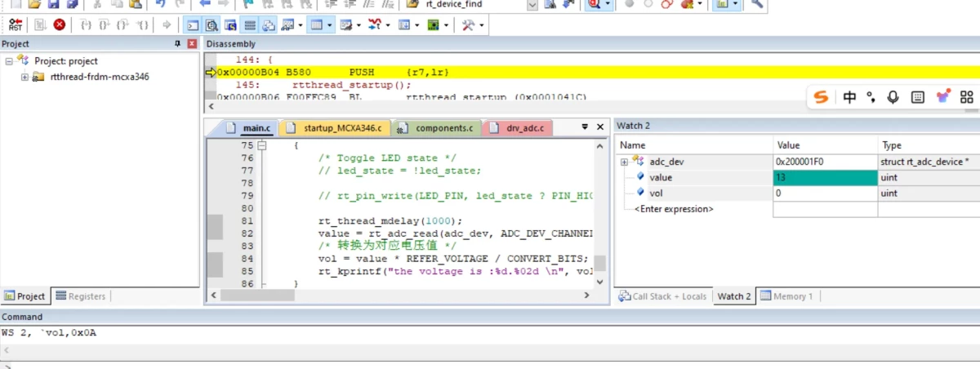
Task: Open the Memory 1 tab
Action: 786,296
